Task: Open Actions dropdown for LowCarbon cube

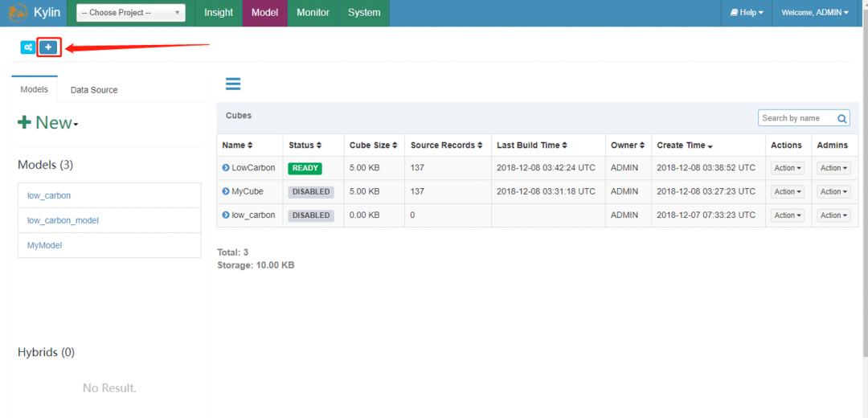Action: click(x=788, y=168)
